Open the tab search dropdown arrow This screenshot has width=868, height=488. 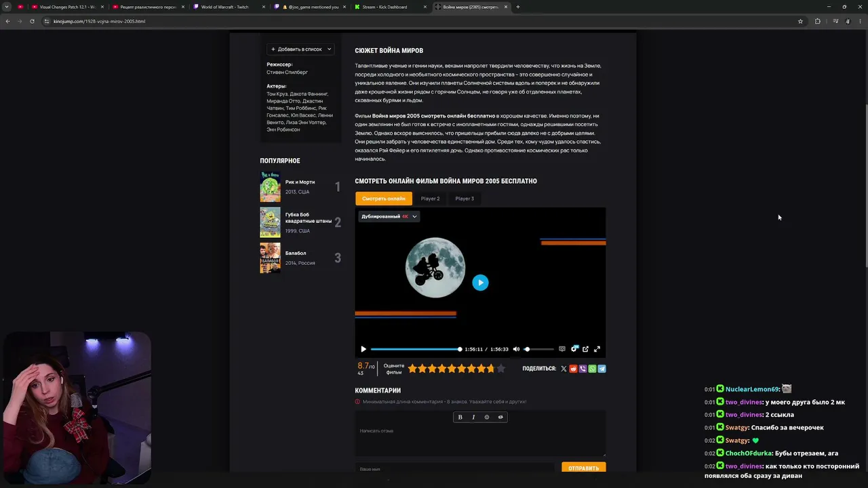pyautogui.click(x=7, y=7)
